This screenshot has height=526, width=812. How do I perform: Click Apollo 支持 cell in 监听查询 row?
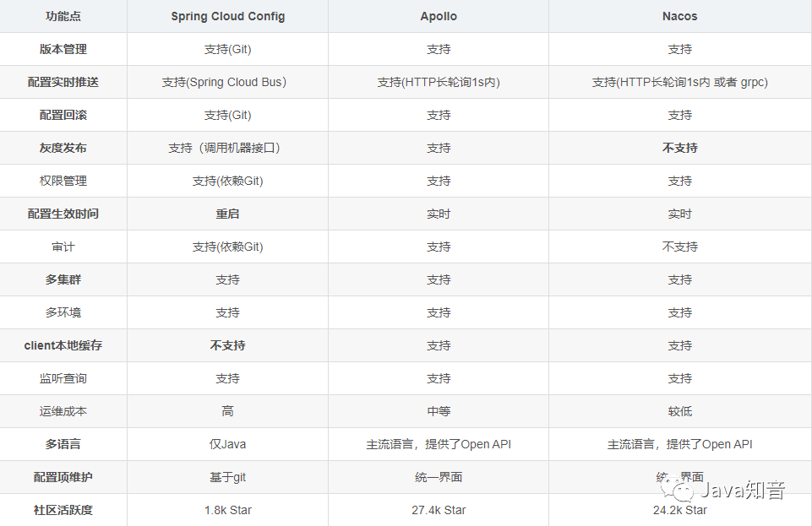[439, 378]
